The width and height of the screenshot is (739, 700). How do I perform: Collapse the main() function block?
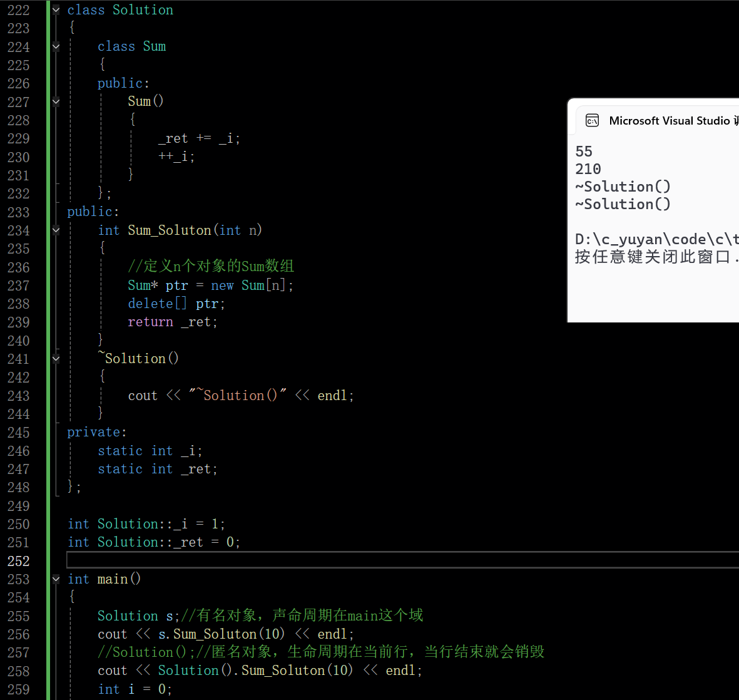[x=56, y=579]
